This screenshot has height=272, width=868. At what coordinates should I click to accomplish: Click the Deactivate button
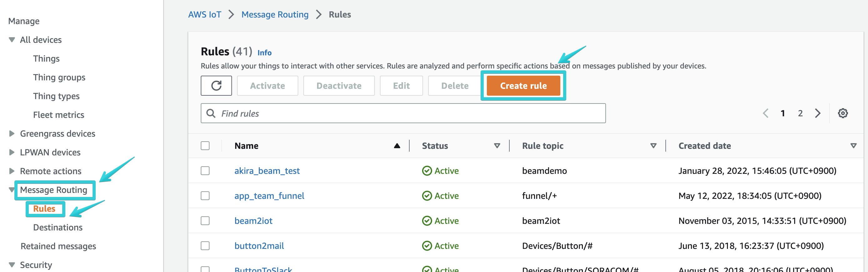[339, 86]
